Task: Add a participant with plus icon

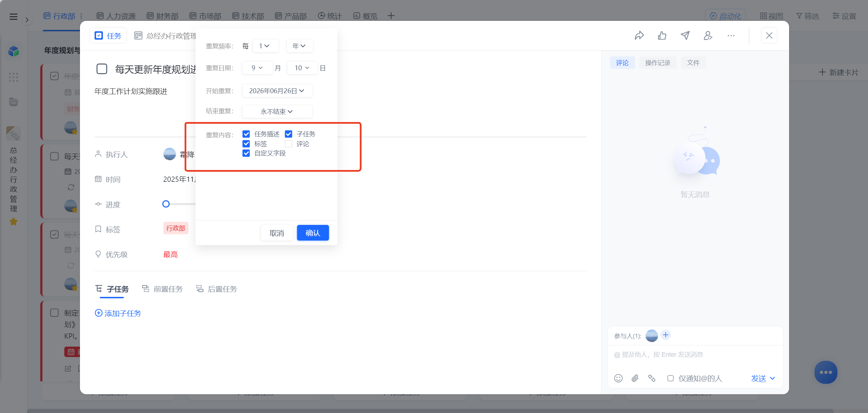Action: pos(666,335)
